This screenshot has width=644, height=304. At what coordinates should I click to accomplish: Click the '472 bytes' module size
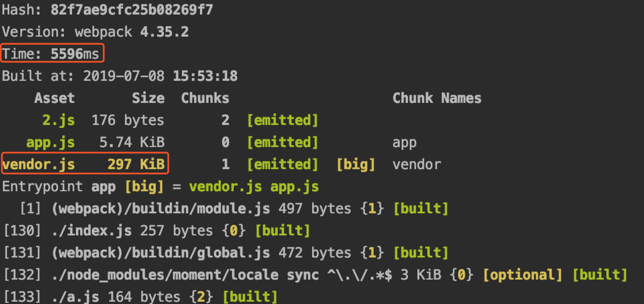(x=315, y=252)
